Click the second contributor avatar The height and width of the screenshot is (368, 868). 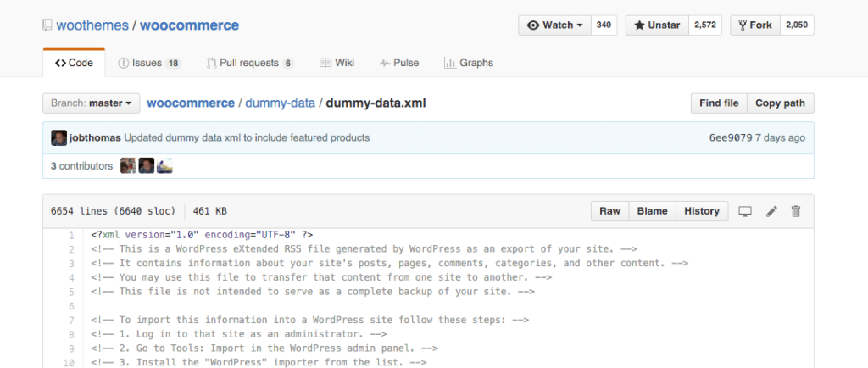tap(146, 165)
